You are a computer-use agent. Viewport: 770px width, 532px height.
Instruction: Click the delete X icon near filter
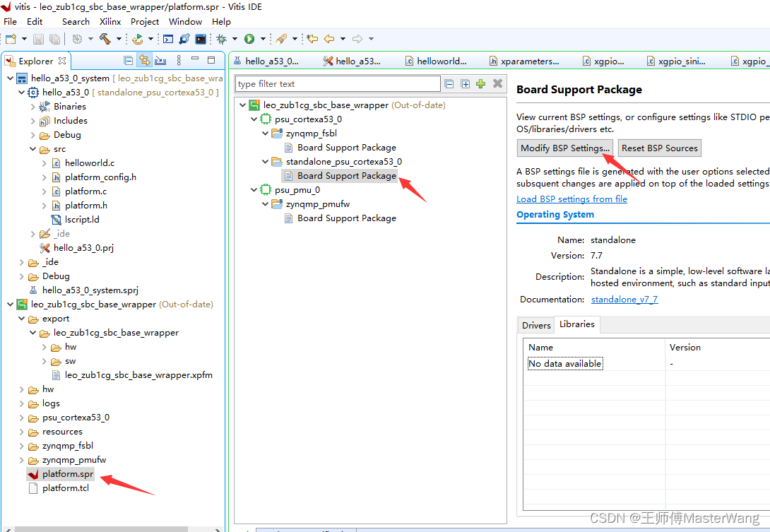(497, 83)
